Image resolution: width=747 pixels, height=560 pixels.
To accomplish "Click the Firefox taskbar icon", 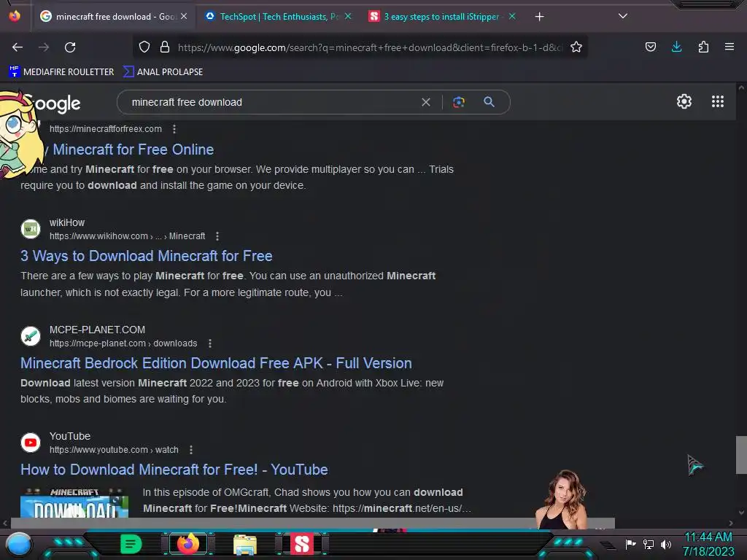I will pos(188,544).
